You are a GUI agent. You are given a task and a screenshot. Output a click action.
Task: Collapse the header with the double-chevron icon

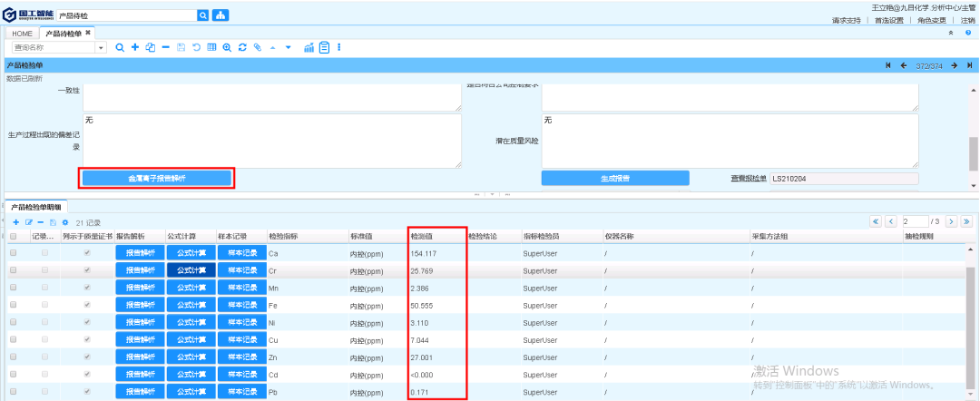pyautogui.click(x=950, y=33)
